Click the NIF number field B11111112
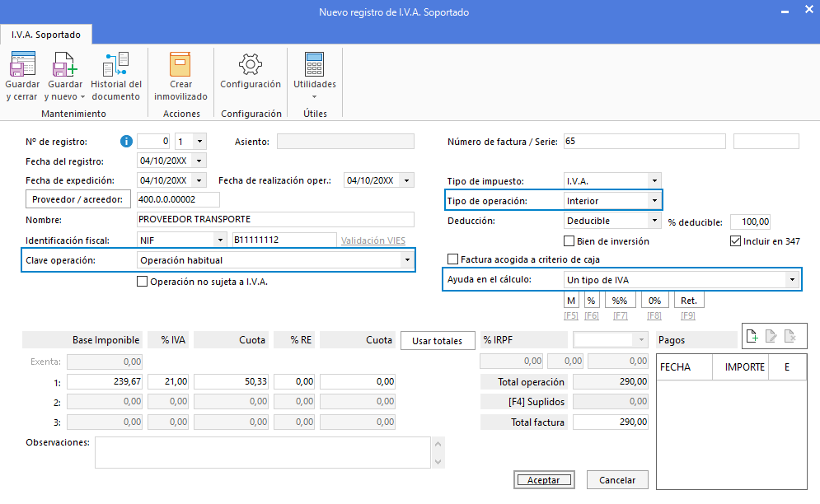 coord(284,240)
